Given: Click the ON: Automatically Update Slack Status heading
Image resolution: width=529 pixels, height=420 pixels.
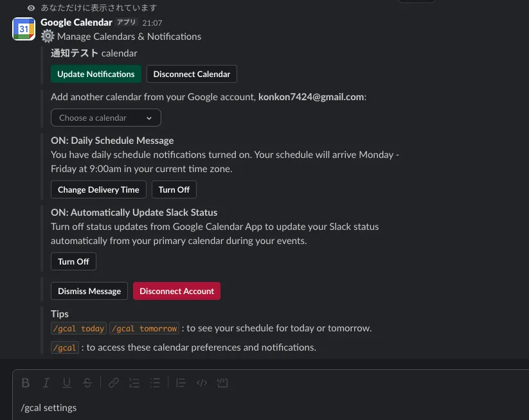Looking at the screenshot, I should tap(134, 213).
